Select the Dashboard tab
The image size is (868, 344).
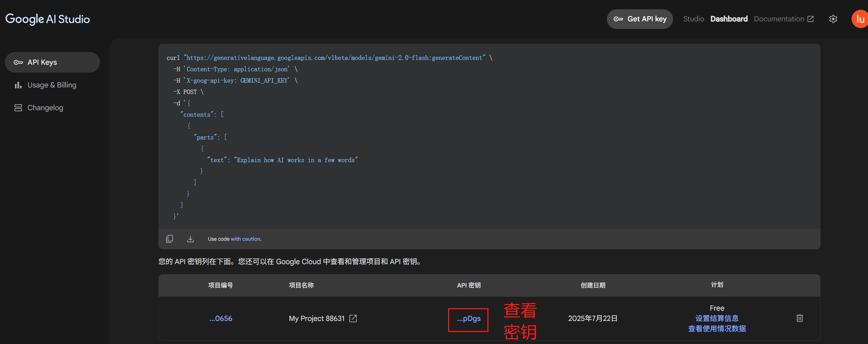(729, 19)
